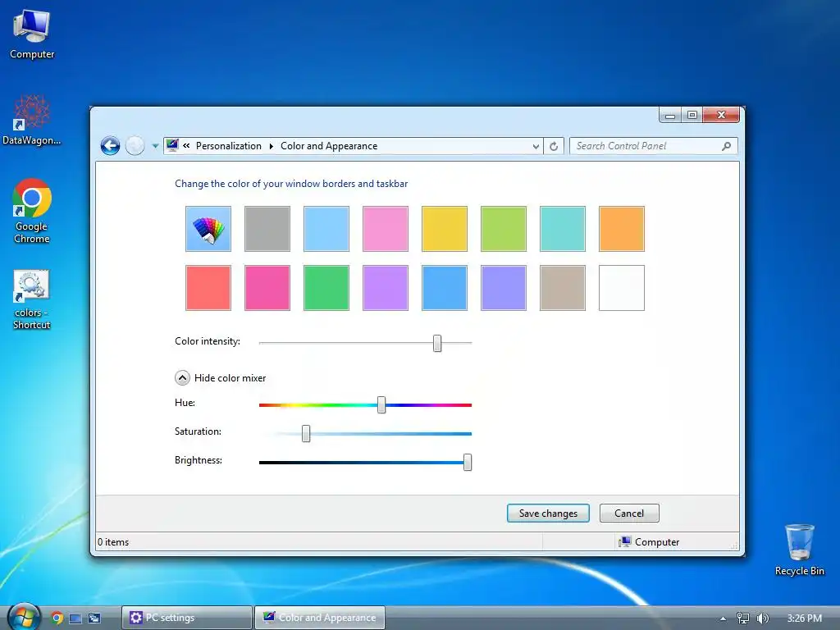Click the 3:26 PM clock
Viewport: 840px width, 630px height.
click(x=804, y=619)
